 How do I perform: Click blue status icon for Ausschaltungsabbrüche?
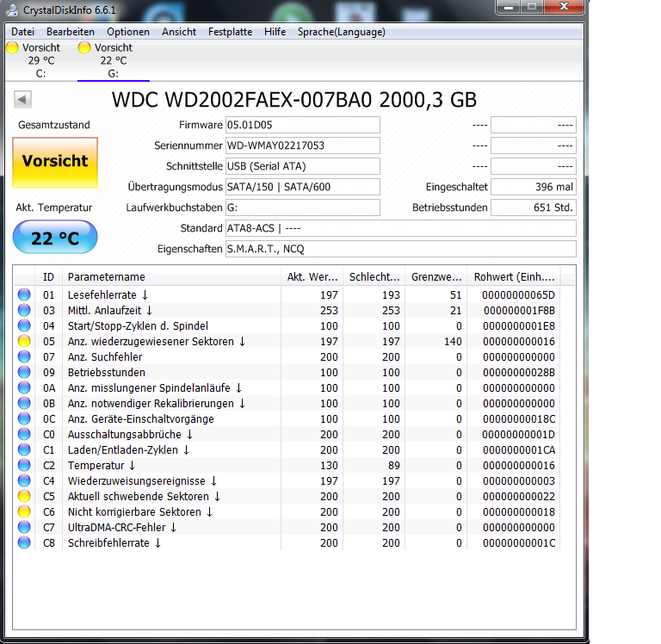24,434
